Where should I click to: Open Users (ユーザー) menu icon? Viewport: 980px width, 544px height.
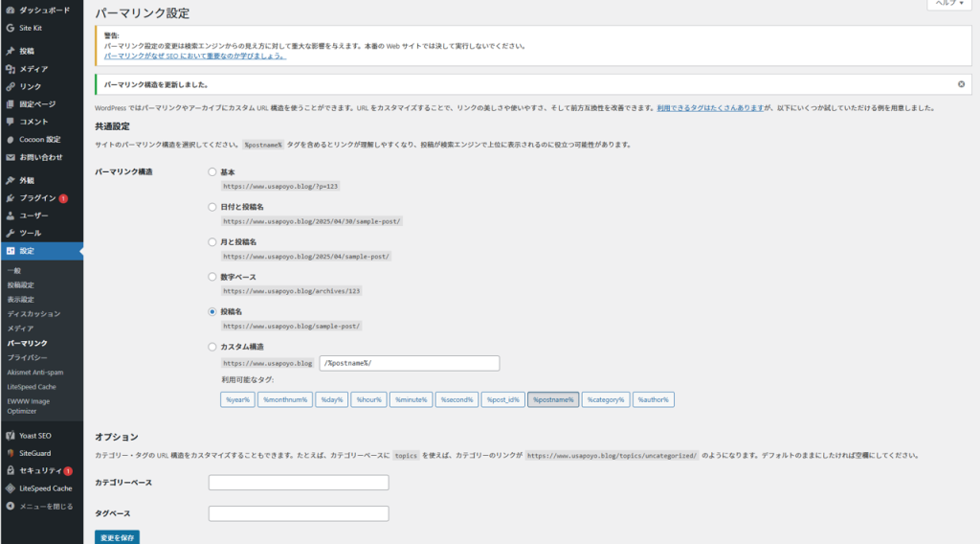coord(10,215)
